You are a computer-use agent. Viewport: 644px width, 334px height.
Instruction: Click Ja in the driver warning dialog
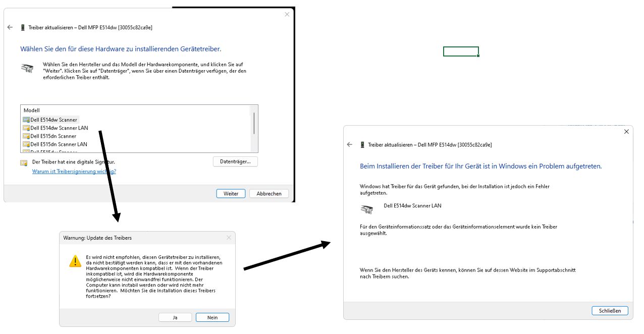(175, 317)
